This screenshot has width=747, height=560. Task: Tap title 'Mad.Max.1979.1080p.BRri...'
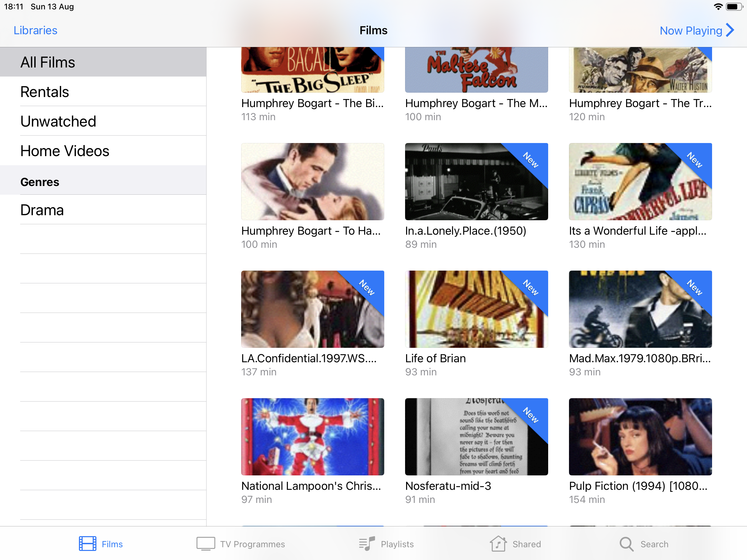pos(640,359)
